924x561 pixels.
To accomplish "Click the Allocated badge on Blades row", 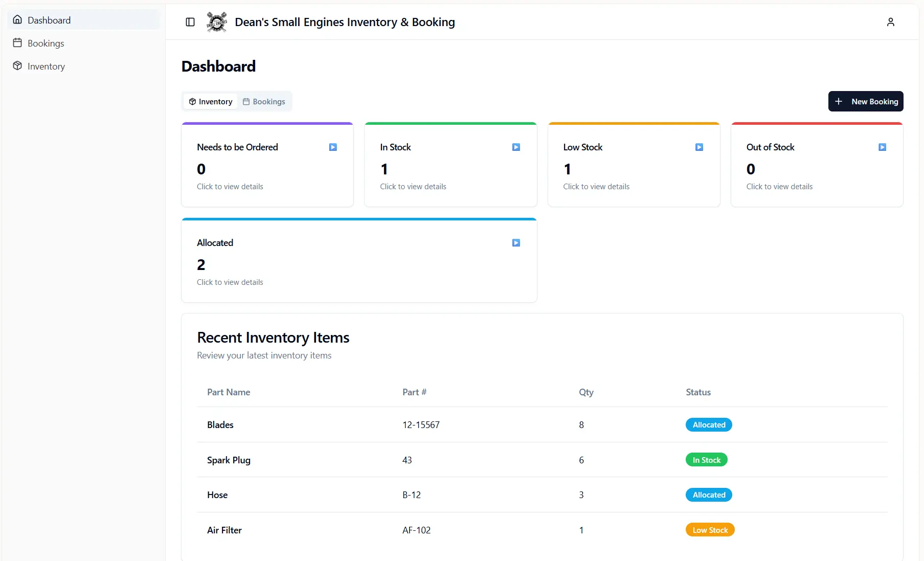I will 709,424.
